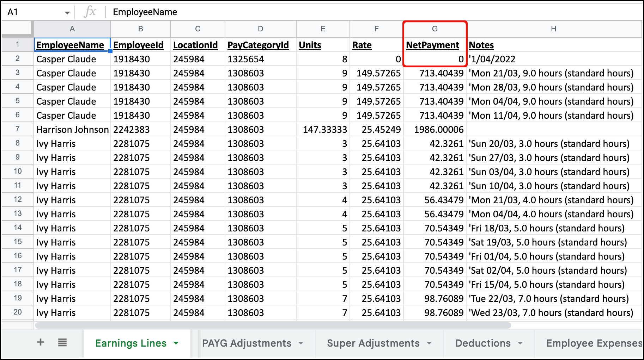
Task: Select the Harrison Johnson name cell
Action: (x=72, y=130)
